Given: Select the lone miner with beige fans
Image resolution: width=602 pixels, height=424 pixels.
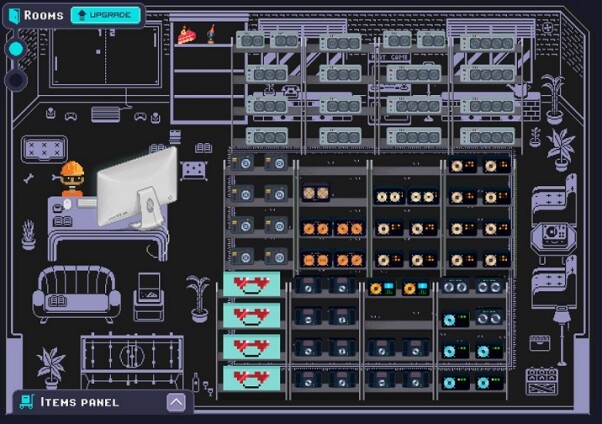Looking at the screenshot, I should click(316, 193).
